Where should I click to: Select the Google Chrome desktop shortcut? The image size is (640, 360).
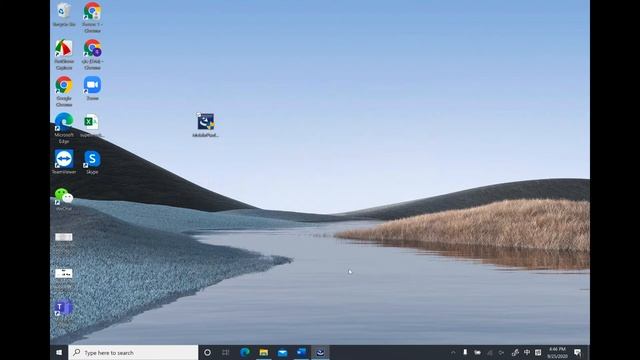click(x=64, y=91)
